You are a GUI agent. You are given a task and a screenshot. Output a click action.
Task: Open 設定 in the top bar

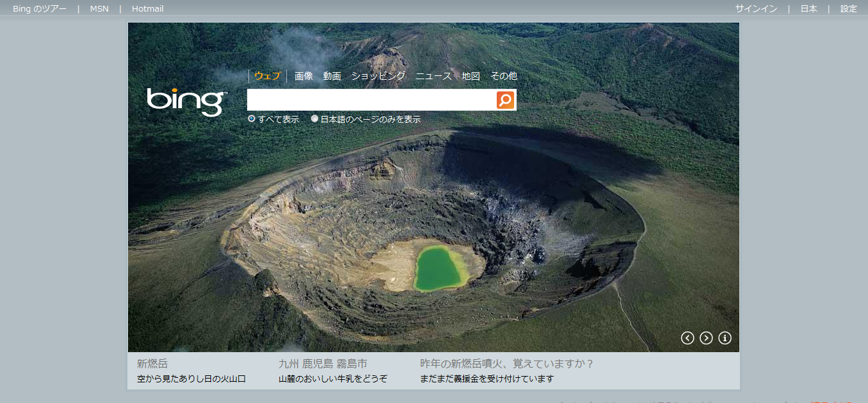849,8
